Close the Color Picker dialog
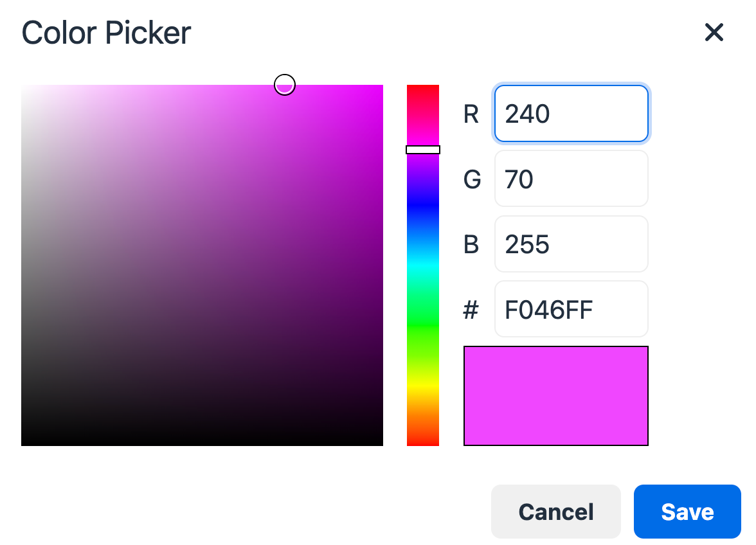The height and width of the screenshot is (545, 756). [x=714, y=33]
